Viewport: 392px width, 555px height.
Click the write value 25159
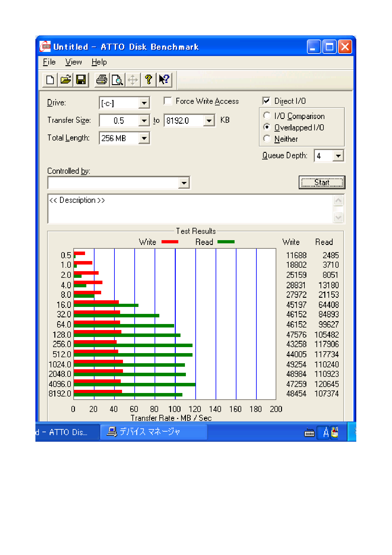296,275
